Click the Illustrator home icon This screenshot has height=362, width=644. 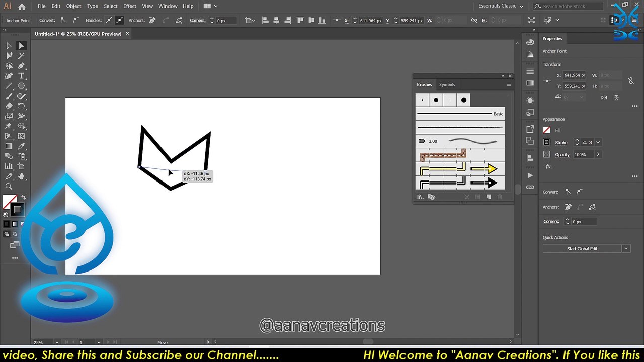click(22, 6)
